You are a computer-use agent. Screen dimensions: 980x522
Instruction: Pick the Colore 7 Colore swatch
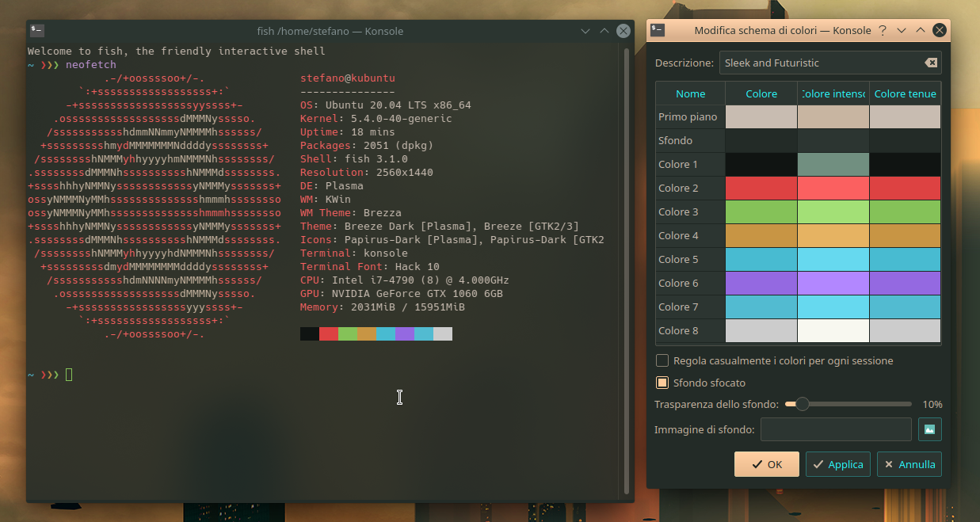coord(761,307)
